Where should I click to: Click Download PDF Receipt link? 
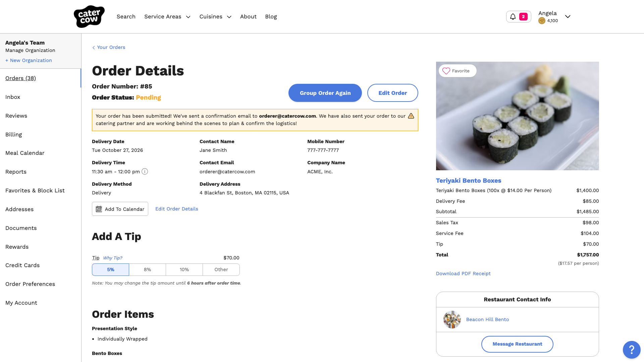pyautogui.click(x=463, y=274)
